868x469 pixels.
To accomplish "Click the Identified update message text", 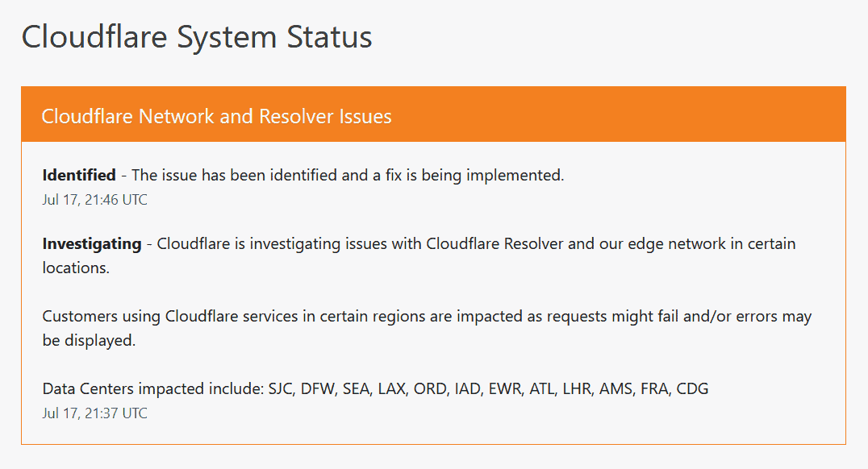I will pos(348,176).
